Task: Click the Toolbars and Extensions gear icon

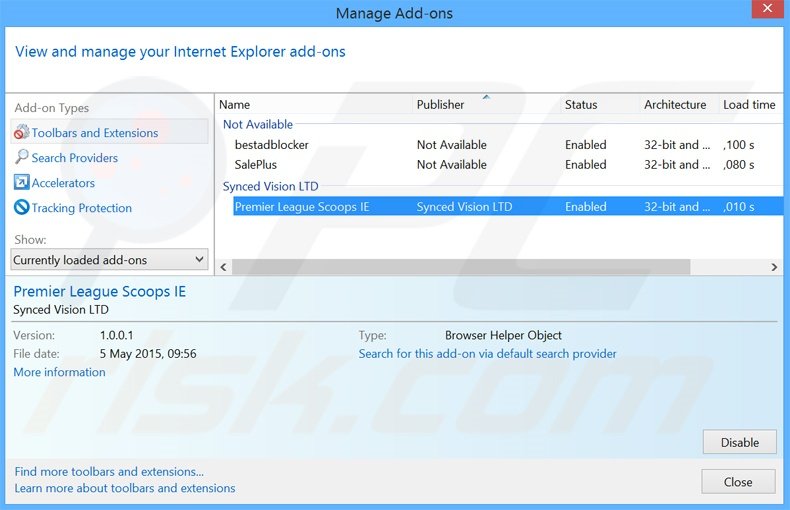Action: click(21, 132)
